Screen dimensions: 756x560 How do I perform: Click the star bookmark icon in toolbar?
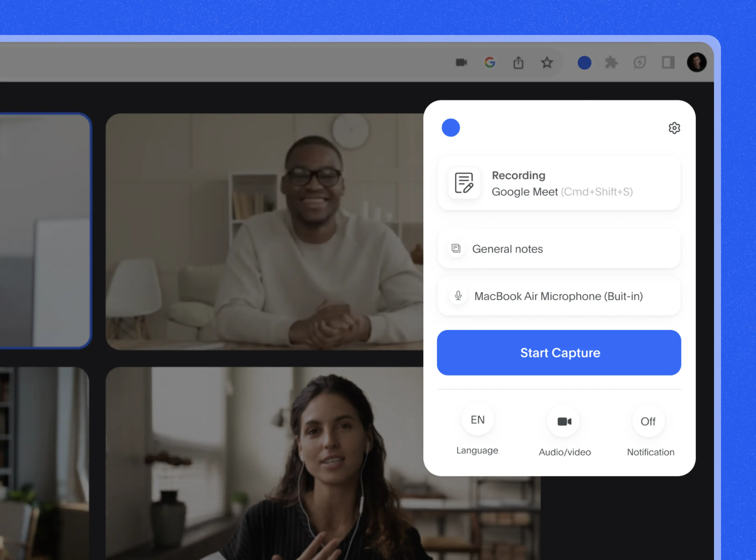(x=546, y=63)
